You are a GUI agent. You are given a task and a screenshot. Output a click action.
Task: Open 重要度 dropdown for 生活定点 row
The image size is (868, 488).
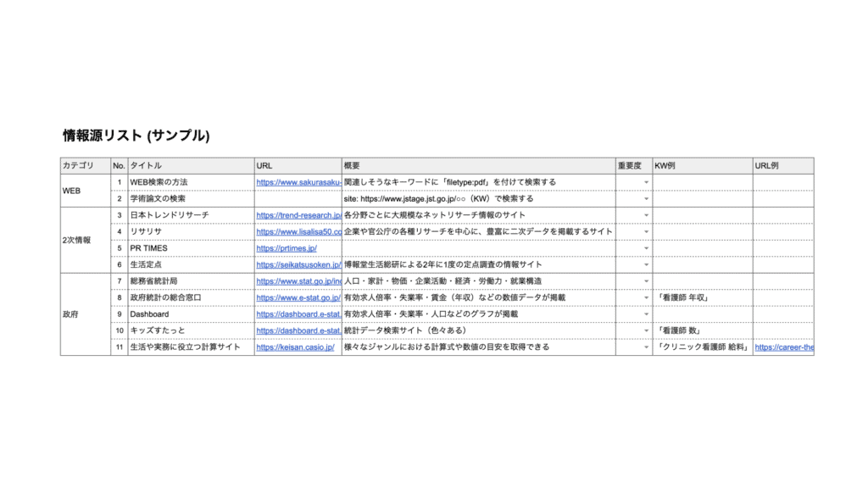(x=646, y=265)
